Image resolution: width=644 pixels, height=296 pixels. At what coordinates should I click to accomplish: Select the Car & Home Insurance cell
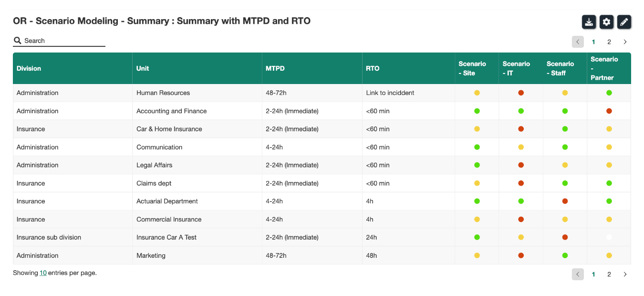tap(197, 129)
